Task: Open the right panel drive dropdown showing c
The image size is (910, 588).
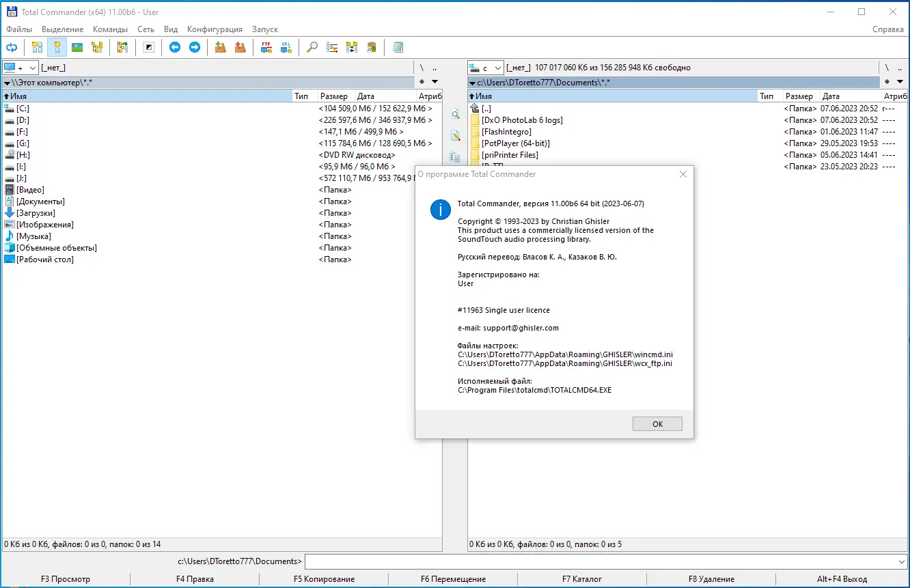Action: coord(486,68)
